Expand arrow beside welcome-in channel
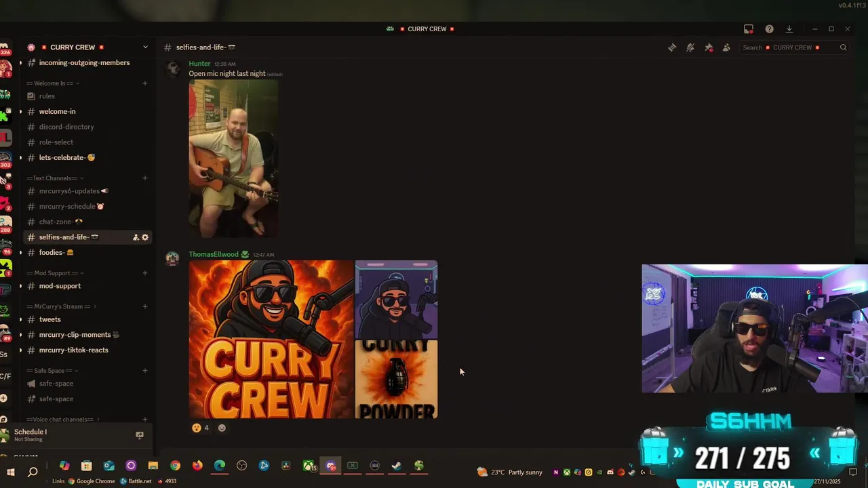Image resolution: width=868 pixels, height=488 pixels. pos(20,112)
